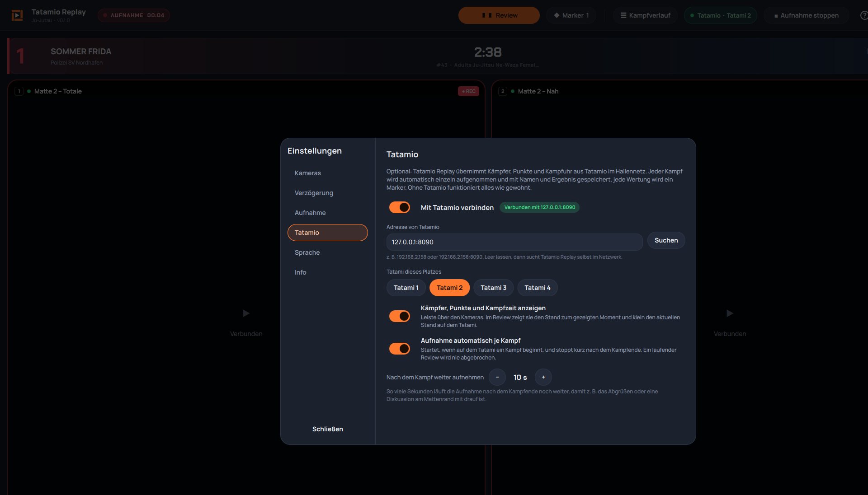The image size is (868, 495).
Task: Close settings with Schließen
Action: point(328,429)
